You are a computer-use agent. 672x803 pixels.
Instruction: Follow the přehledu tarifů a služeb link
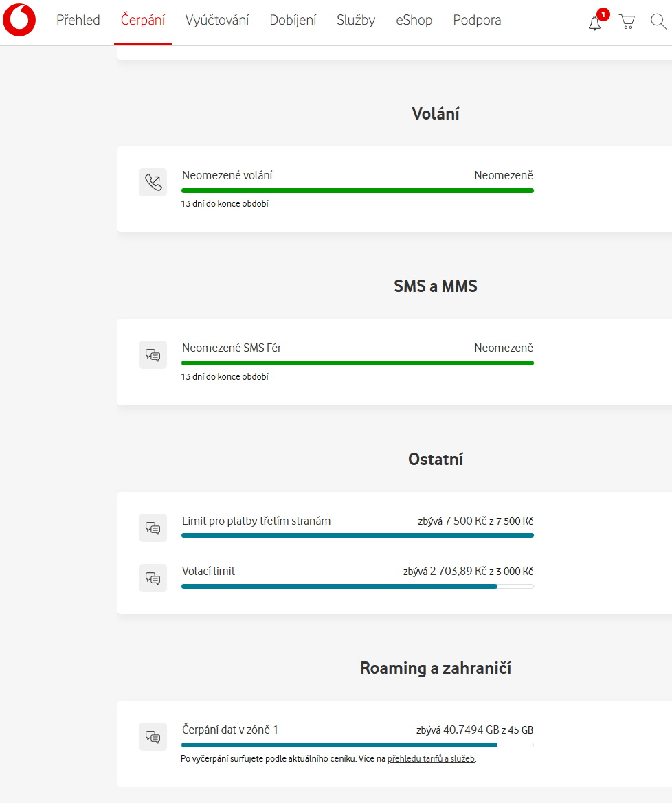[x=431, y=759]
